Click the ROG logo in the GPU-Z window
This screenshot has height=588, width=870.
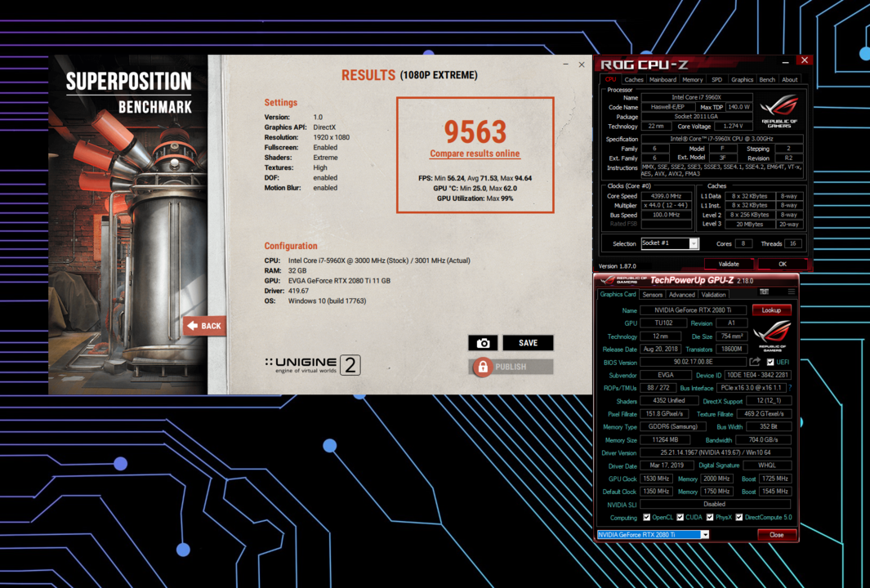click(x=772, y=335)
